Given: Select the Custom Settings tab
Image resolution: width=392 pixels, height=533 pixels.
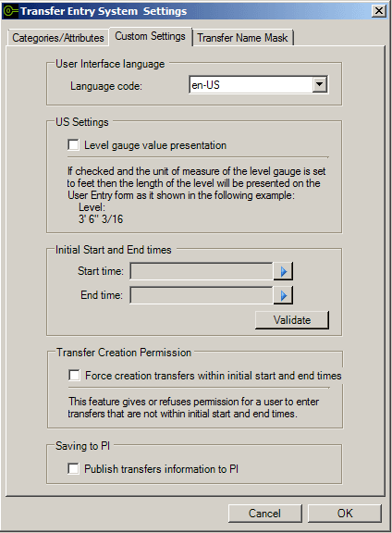Looking at the screenshot, I should tap(150, 36).
